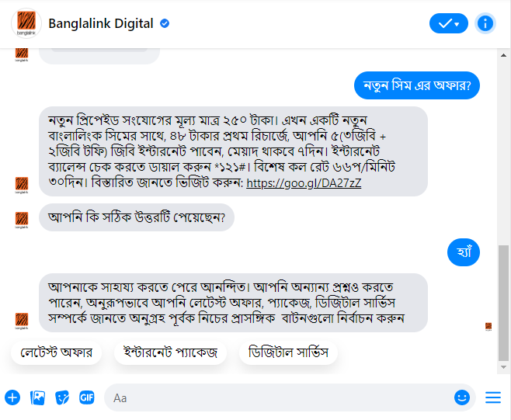This screenshot has height=420, width=511.
Task: Choose a sticker with the sticker icon
Action: click(x=62, y=397)
